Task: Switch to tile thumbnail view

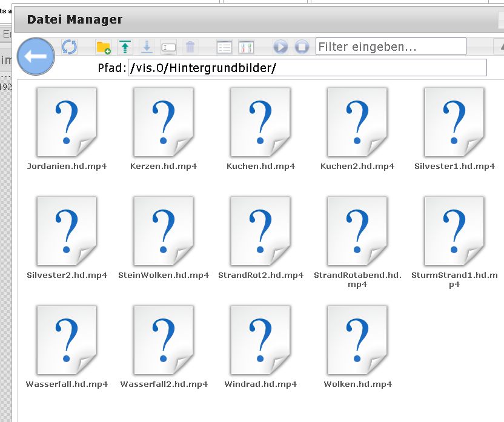Action: 246,47
